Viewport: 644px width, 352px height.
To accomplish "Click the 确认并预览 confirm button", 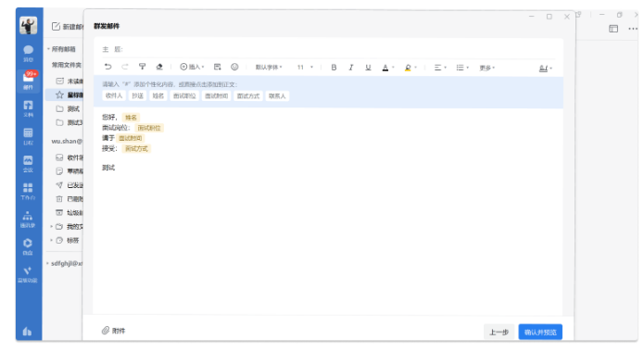I will (540, 332).
